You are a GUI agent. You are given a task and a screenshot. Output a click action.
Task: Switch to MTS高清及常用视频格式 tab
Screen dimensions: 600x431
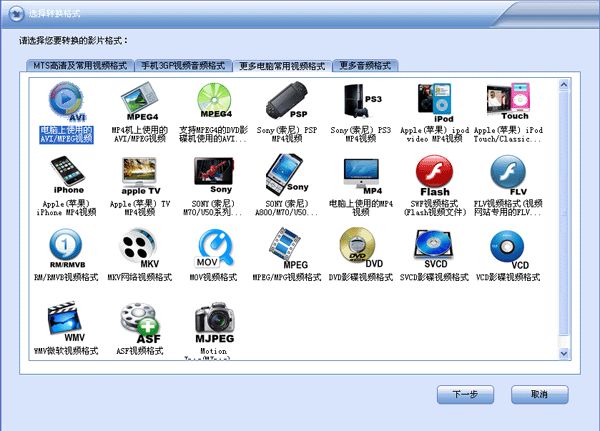[80, 66]
